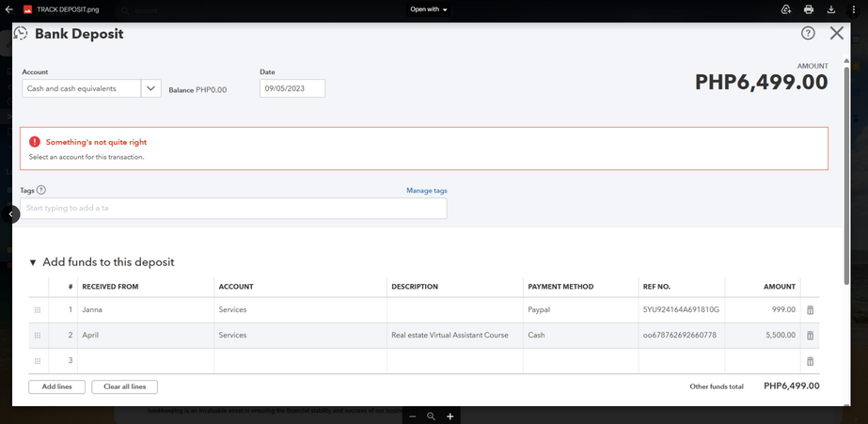Click the Tags help icon

click(41, 190)
